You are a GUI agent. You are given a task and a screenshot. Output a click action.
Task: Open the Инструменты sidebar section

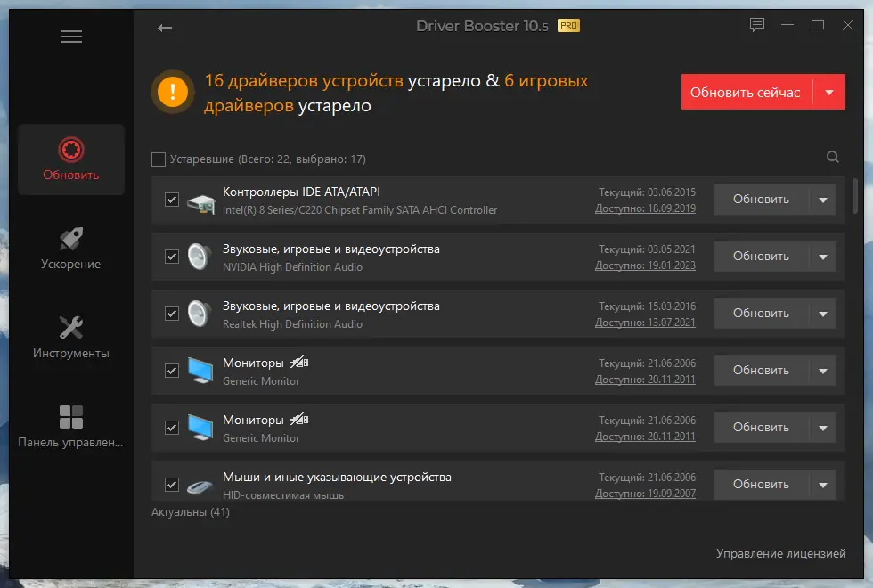[x=71, y=338]
